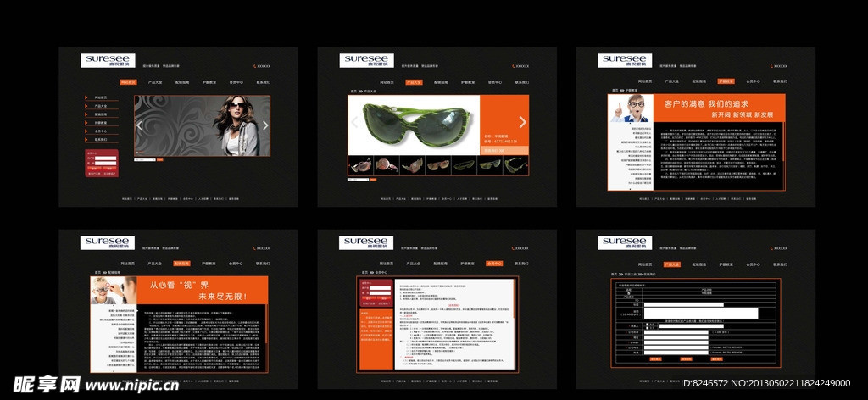The image size is (868, 400).
Task: Click orange arrow bullet beside sidebar 联系我们
Action: point(86,140)
